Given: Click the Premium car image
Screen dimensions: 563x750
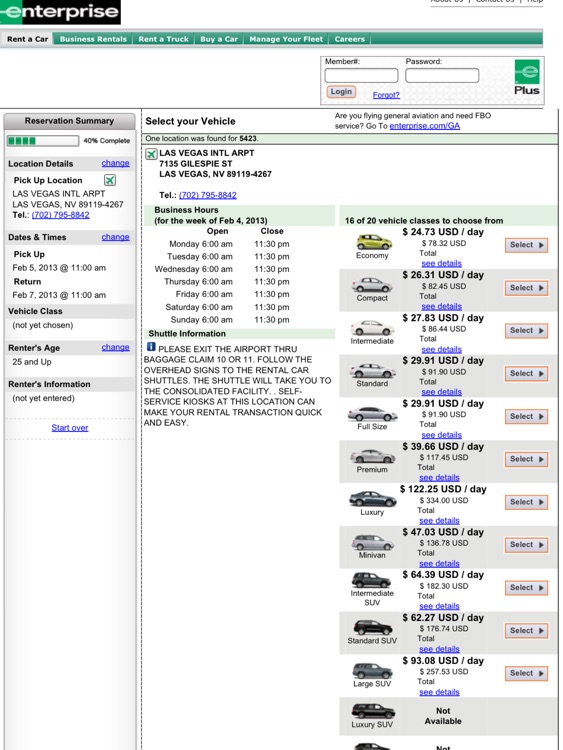Looking at the screenshot, I should (x=372, y=457).
